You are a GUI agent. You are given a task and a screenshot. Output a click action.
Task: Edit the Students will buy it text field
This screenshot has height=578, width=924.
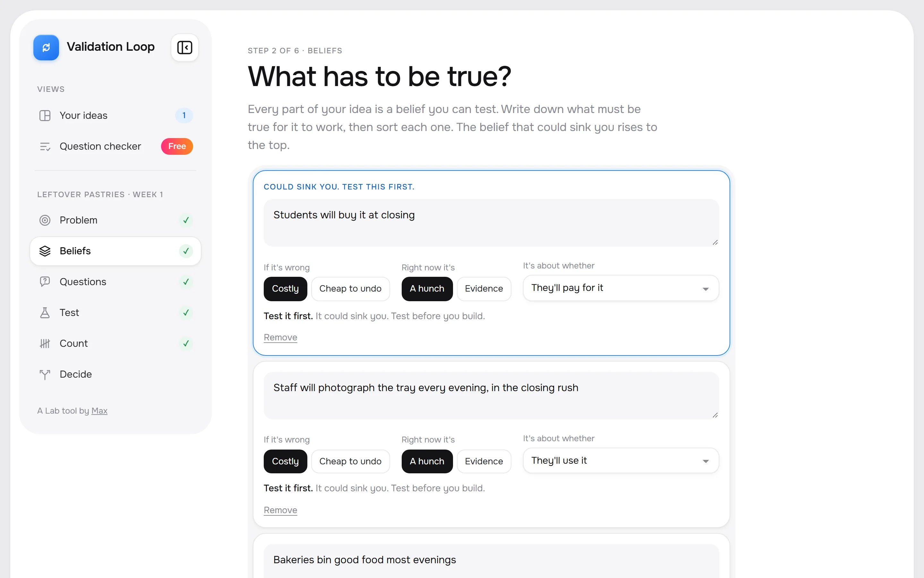coord(491,223)
